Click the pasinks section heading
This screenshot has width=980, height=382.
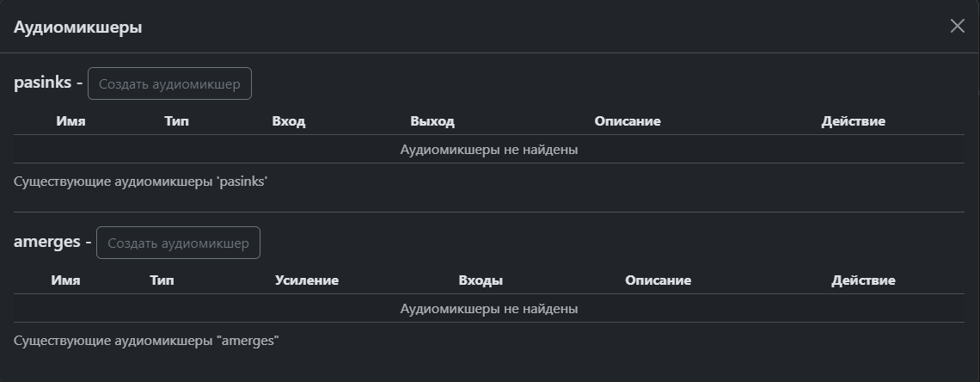tap(42, 83)
